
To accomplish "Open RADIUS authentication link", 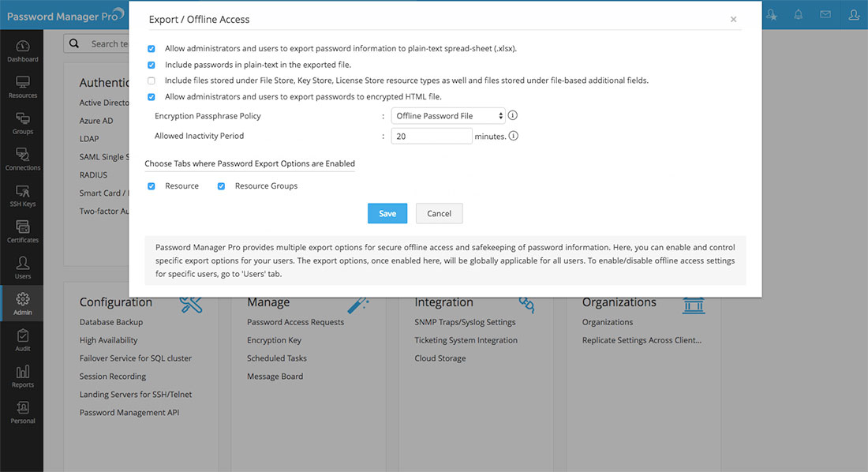I will point(93,175).
